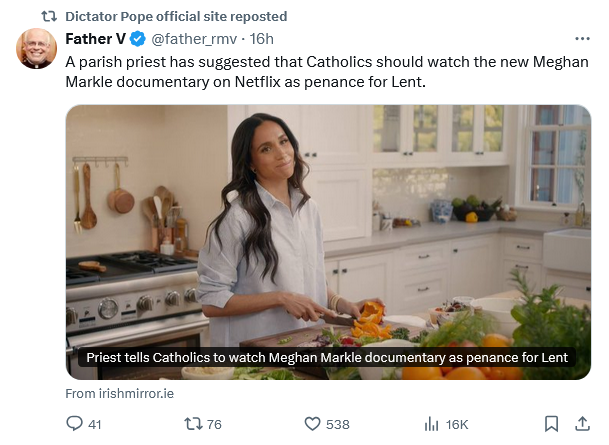Click the 41 replies count

pyautogui.click(x=95, y=424)
